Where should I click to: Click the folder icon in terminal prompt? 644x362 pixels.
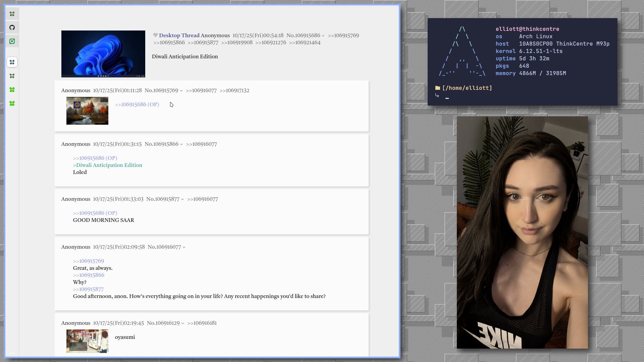437,88
